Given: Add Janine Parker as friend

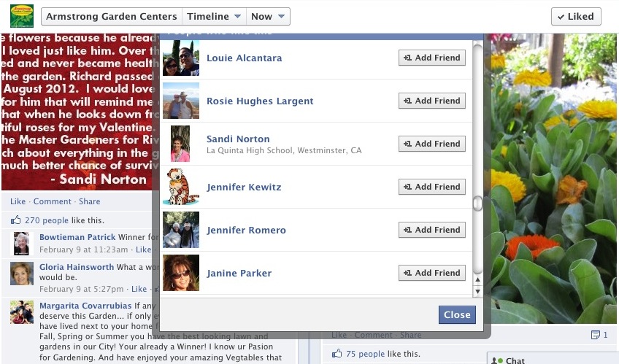Looking at the screenshot, I should point(432,273).
